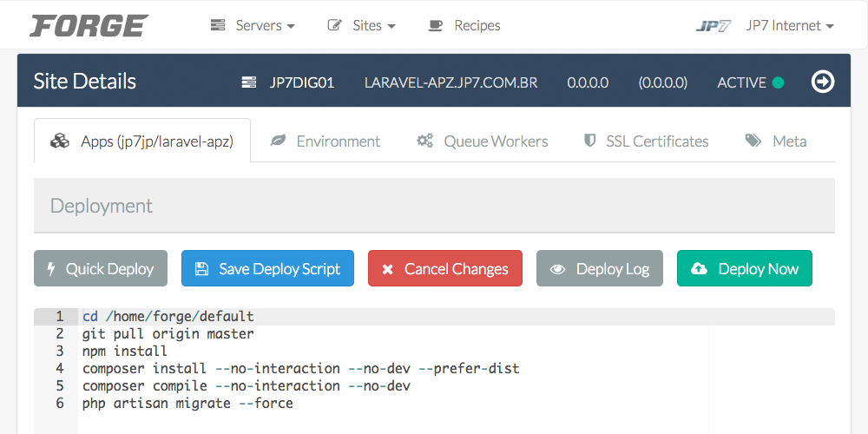
Task: Click the leaf icon on Environment tab
Action: pyautogui.click(x=278, y=141)
